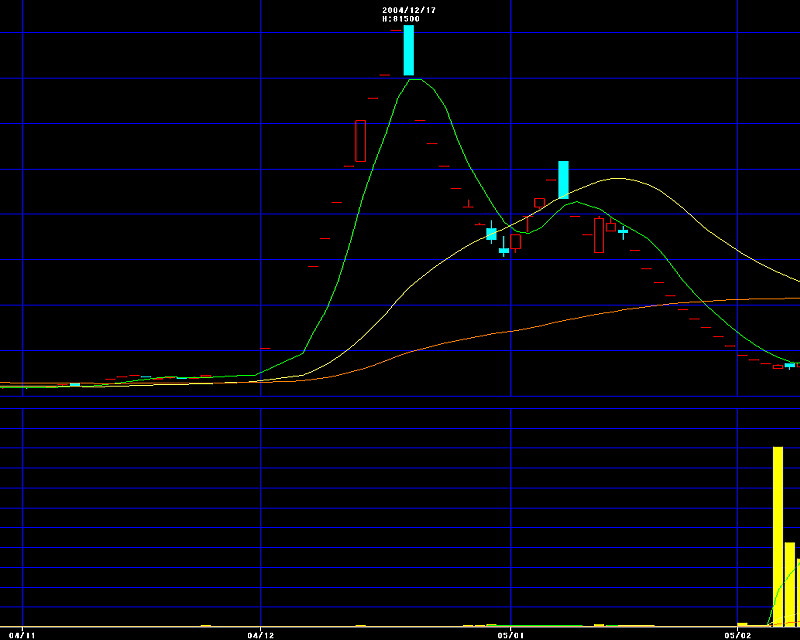Click the cyan candle at the second peak

[563, 179]
